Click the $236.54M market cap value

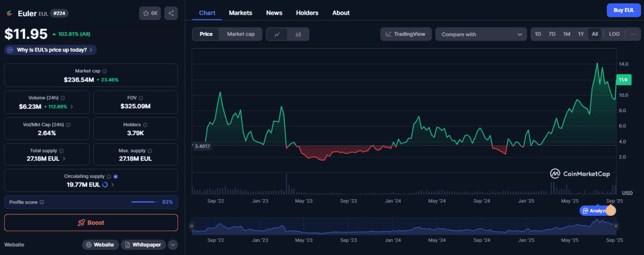(79, 79)
